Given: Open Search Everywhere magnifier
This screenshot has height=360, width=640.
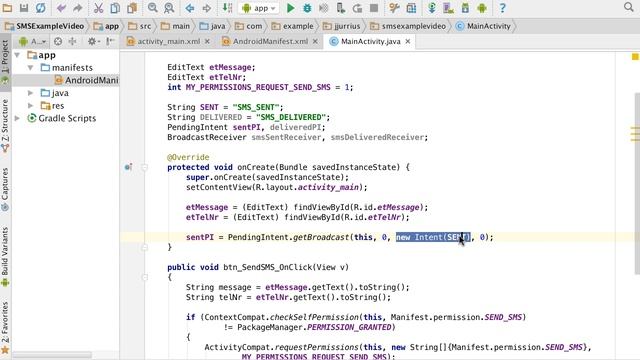Looking at the screenshot, I should [629, 7].
